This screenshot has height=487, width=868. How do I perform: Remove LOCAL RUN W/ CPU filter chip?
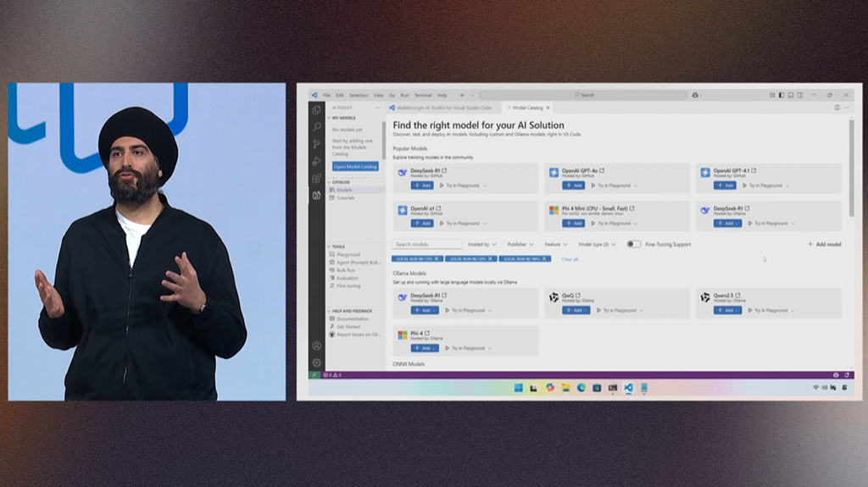[x=437, y=259]
